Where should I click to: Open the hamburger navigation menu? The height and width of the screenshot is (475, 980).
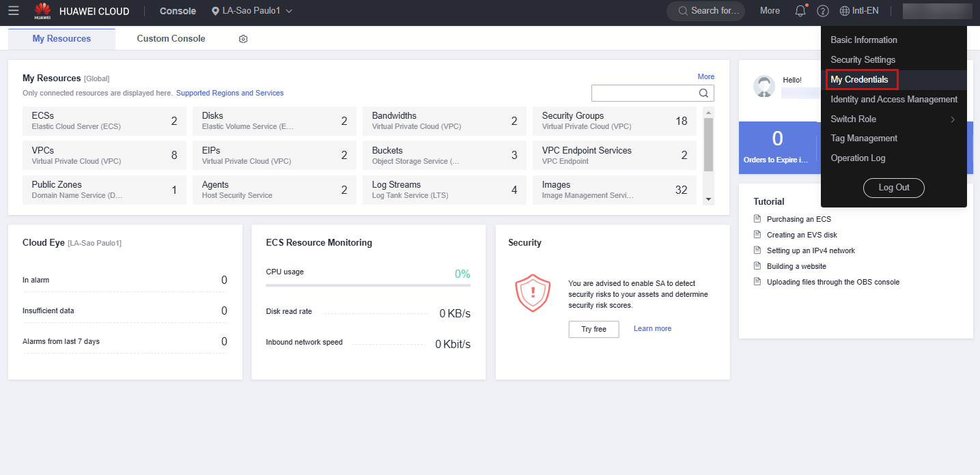tap(14, 11)
